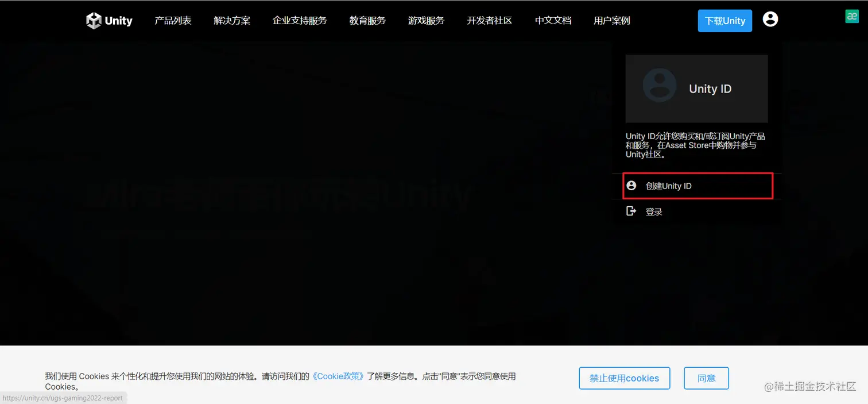Viewport: 868px width, 404px height.
Task: Open the 用户案例 menu item
Action: tap(612, 21)
